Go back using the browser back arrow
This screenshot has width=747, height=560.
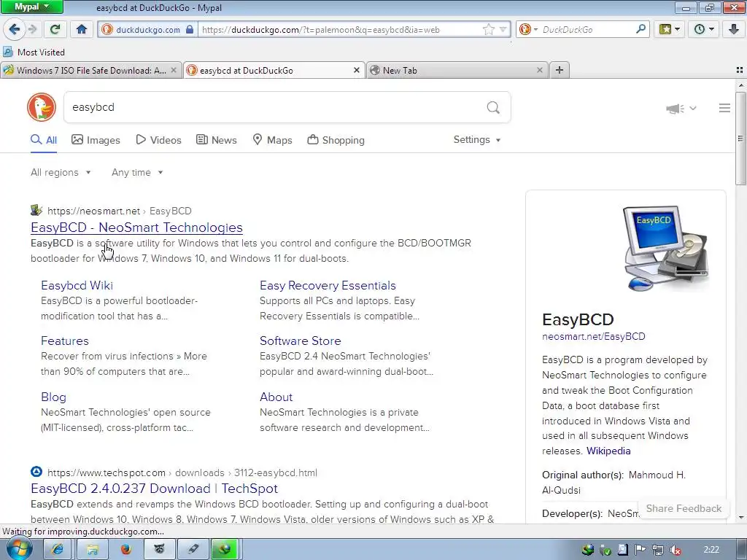(x=15, y=29)
